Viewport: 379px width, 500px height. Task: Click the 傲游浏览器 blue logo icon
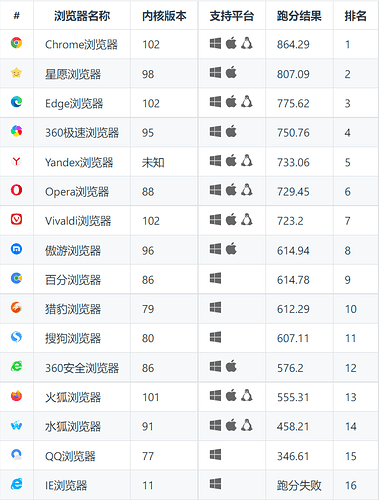[16, 249]
